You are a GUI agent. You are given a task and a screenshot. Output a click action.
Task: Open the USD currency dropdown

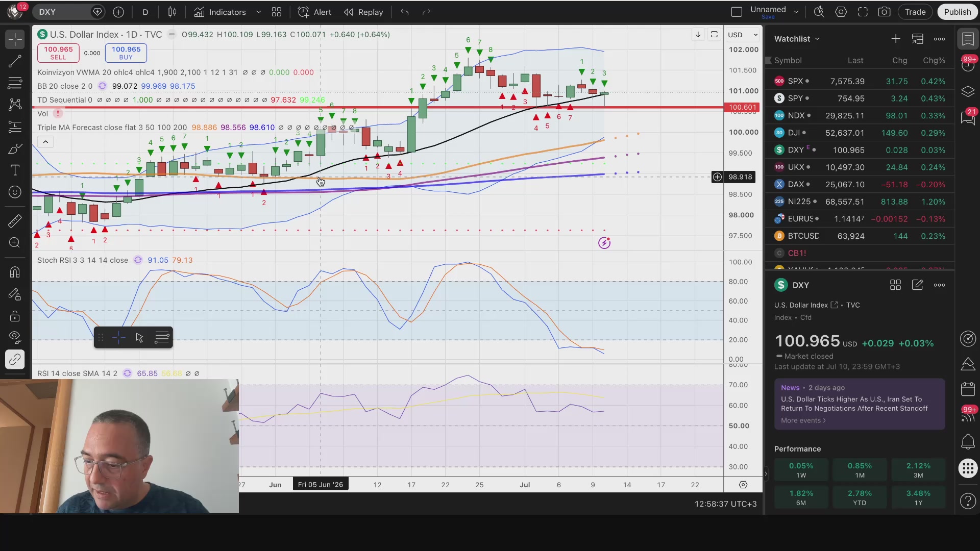pos(743,35)
